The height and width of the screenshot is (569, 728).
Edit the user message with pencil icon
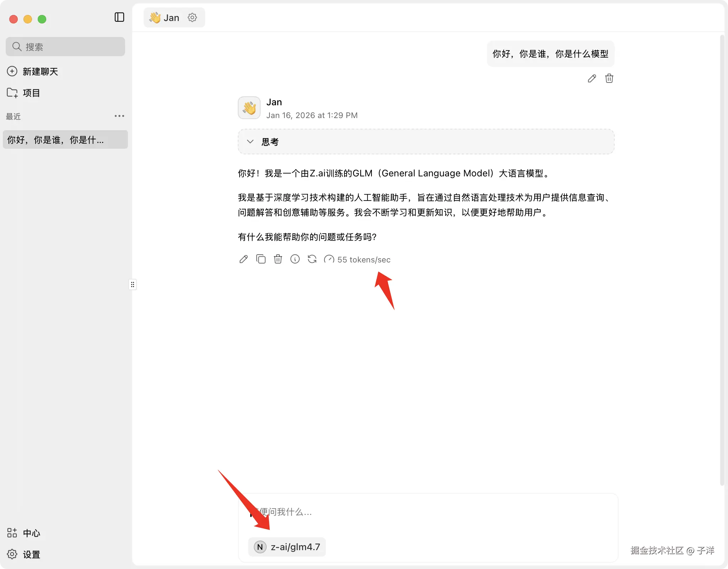pos(592,79)
